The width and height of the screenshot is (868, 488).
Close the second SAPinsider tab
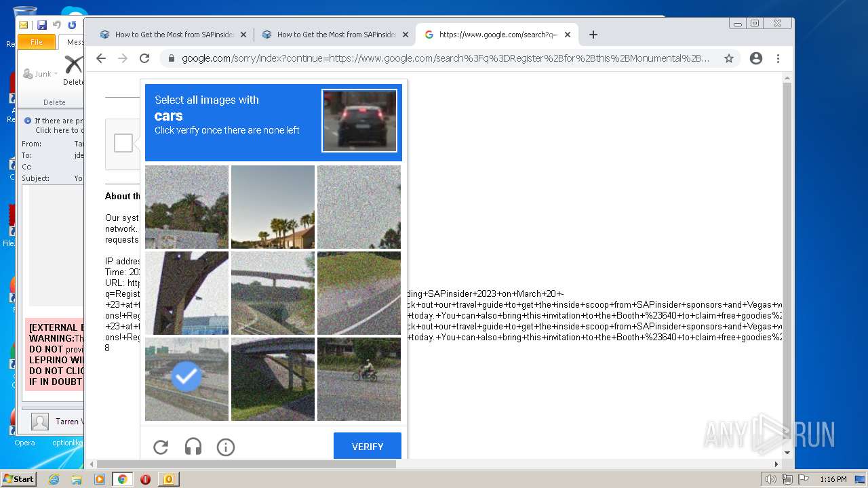tap(406, 35)
